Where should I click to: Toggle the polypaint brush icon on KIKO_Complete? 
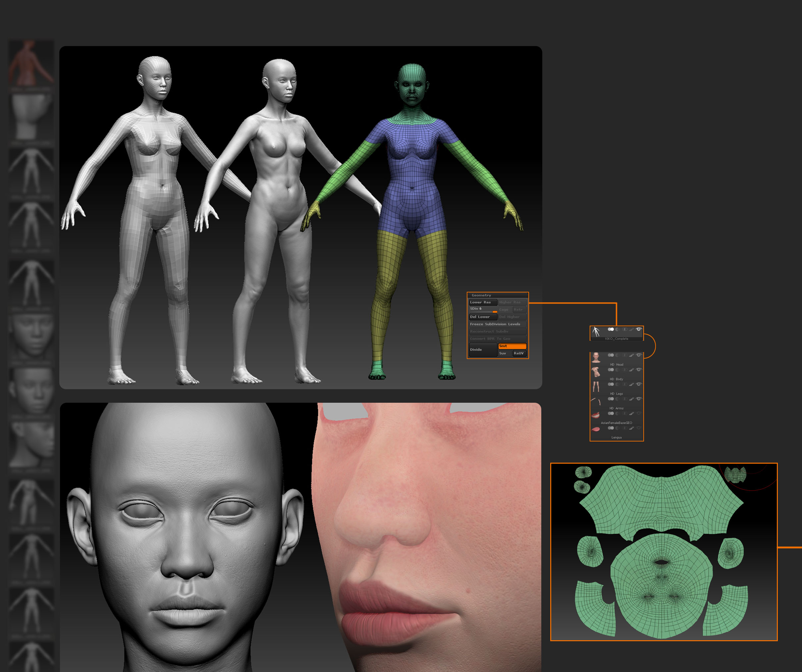[632, 330]
